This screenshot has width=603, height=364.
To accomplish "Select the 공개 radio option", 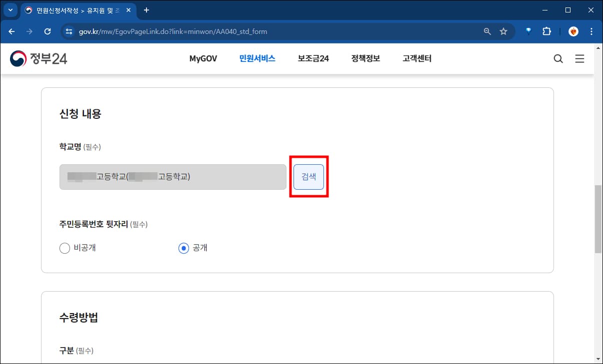I will click(x=183, y=248).
